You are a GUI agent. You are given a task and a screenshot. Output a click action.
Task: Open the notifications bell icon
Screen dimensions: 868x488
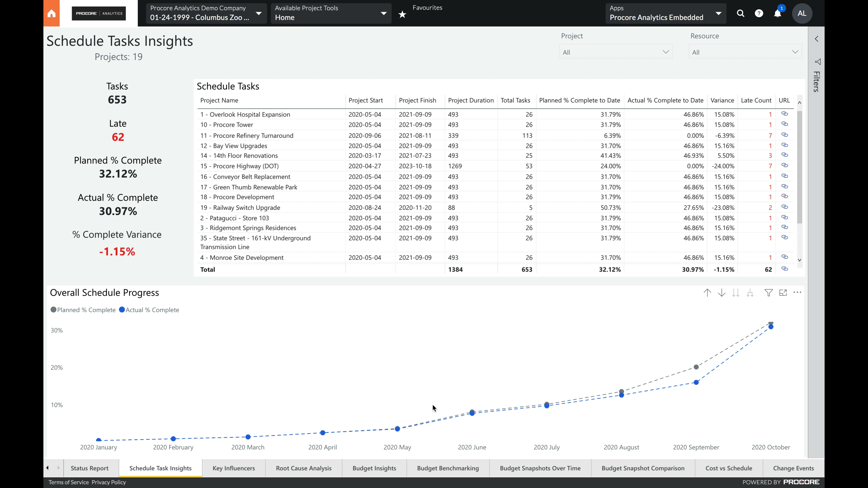[x=777, y=14]
